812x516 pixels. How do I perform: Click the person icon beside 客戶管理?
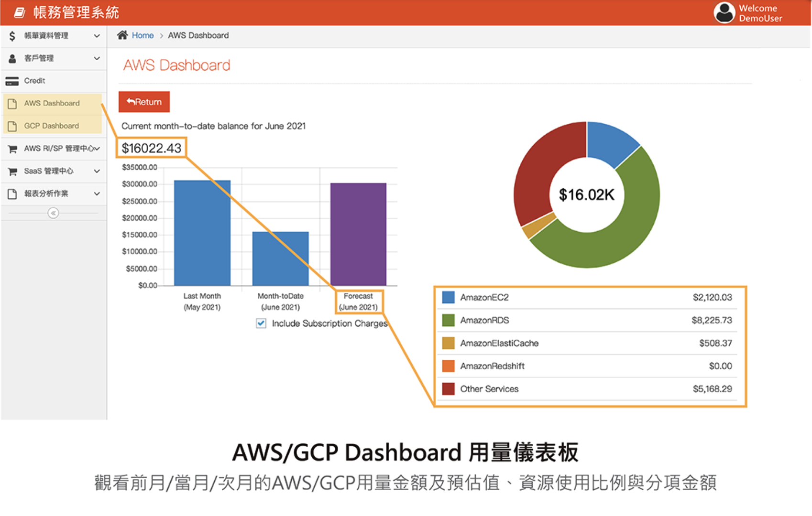coord(12,58)
